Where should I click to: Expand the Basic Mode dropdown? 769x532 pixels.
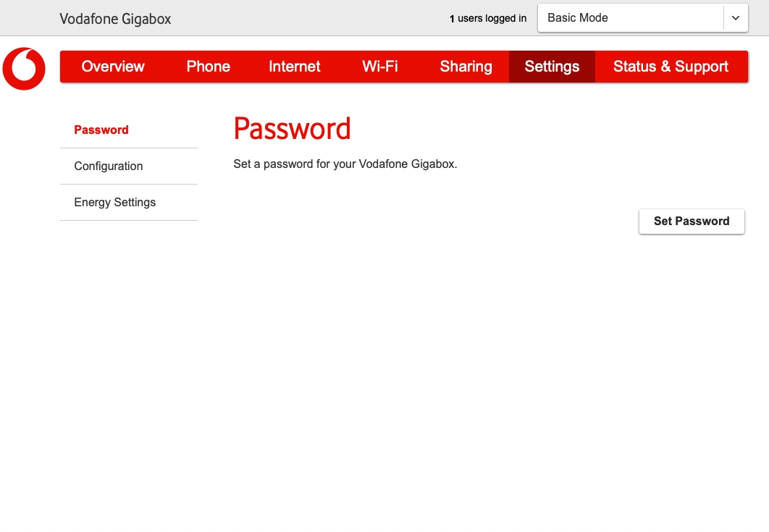pyautogui.click(x=630, y=18)
